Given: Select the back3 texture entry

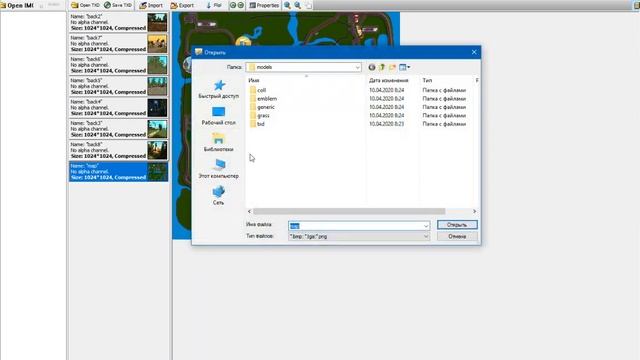Looking at the screenshot, I should pyautogui.click(x=118, y=129).
